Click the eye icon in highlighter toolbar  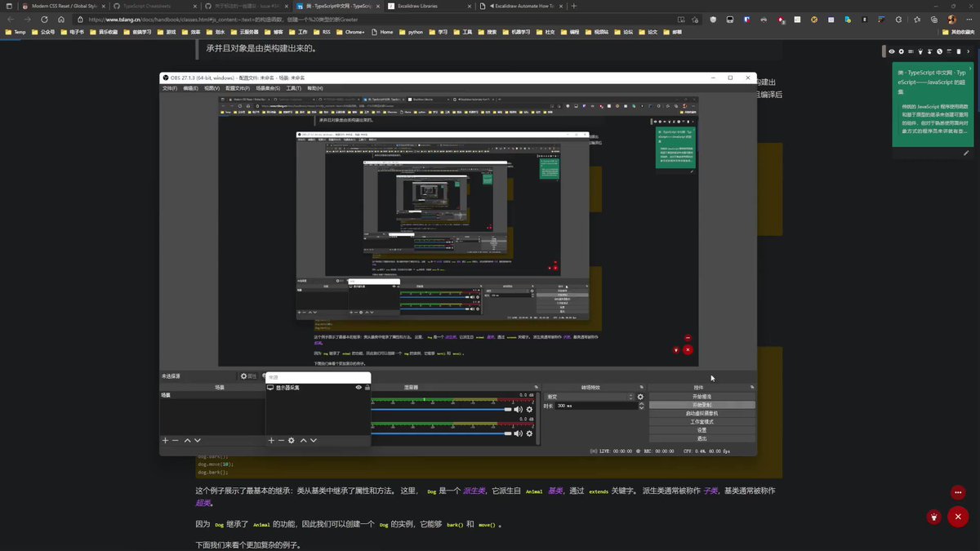point(892,51)
